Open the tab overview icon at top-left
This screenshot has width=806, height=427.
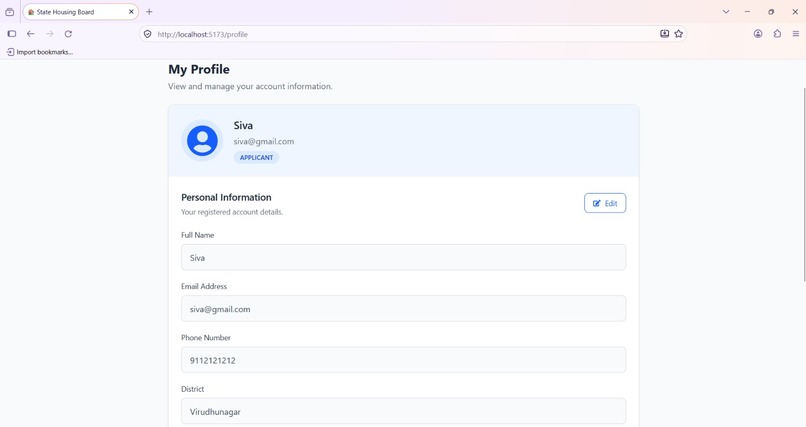[x=10, y=12]
